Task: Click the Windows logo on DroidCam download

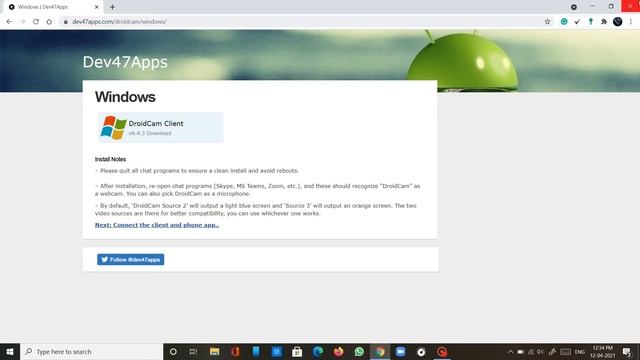Action: click(x=113, y=127)
